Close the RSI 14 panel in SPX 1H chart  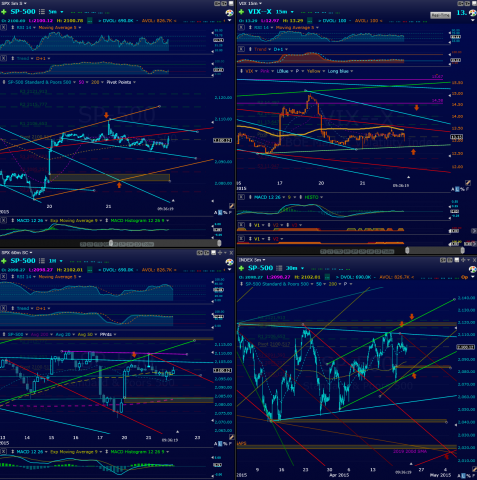(3, 277)
